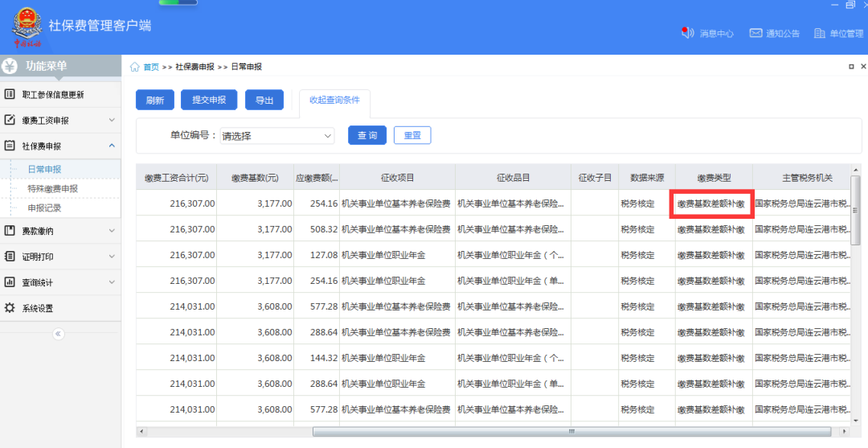868x448 pixels.
Task: Click the 社保费管理客户端 title text
Action: coord(100,26)
